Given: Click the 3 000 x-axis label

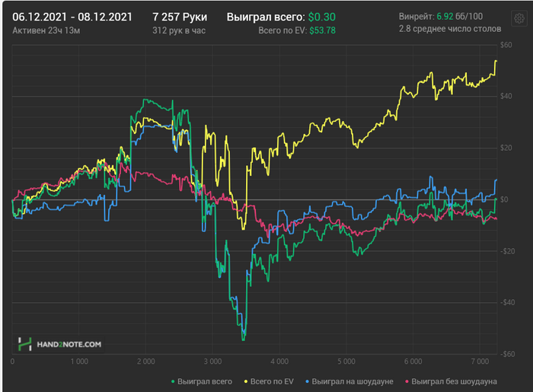Looking at the screenshot, I should [212, 362].
